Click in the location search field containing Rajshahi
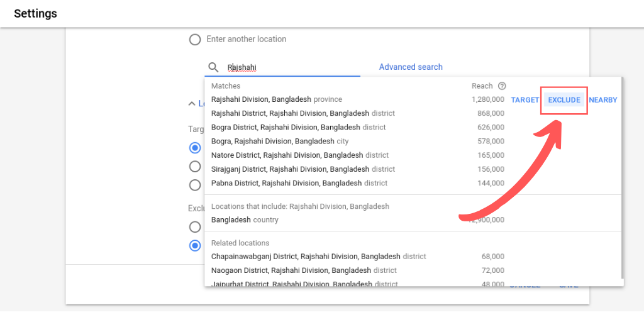 [x=289, y=67]
